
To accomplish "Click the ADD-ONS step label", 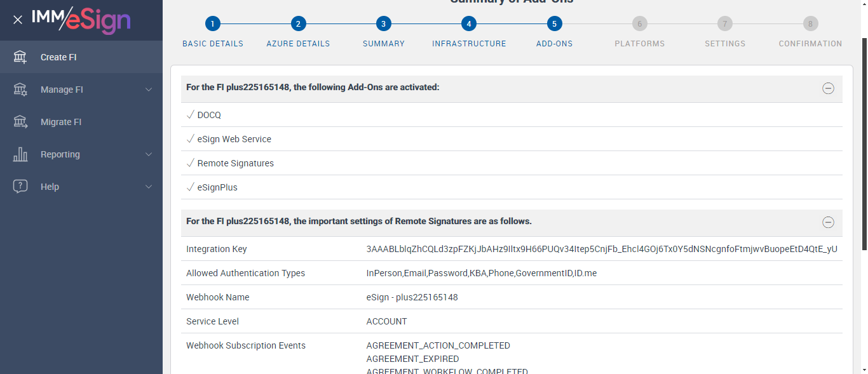I will click(554, 44).
